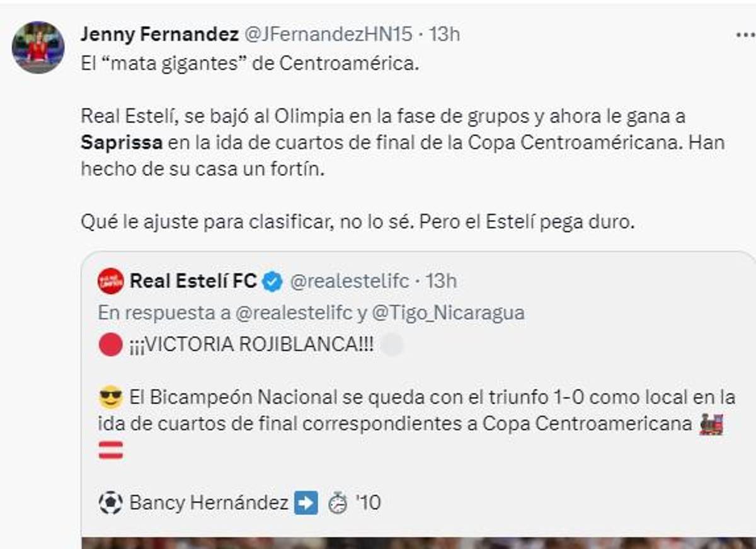
Task: Click the Real Estelí FC round logo
Action: point(111,281)
